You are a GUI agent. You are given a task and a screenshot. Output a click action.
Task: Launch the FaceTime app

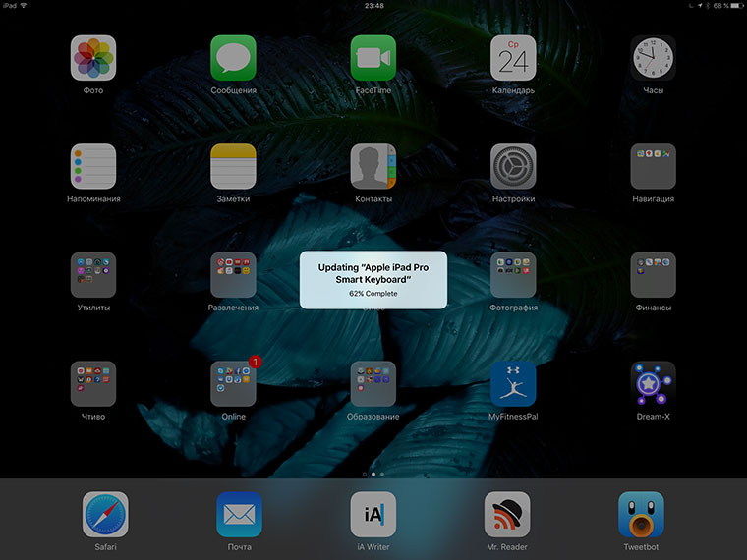click(x=373, y=58)
